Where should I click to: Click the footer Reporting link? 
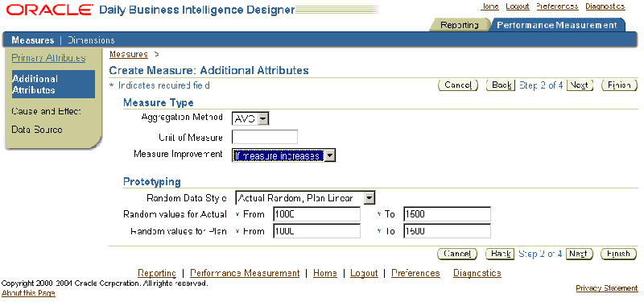pyautogui.click(x=157, y=273)
